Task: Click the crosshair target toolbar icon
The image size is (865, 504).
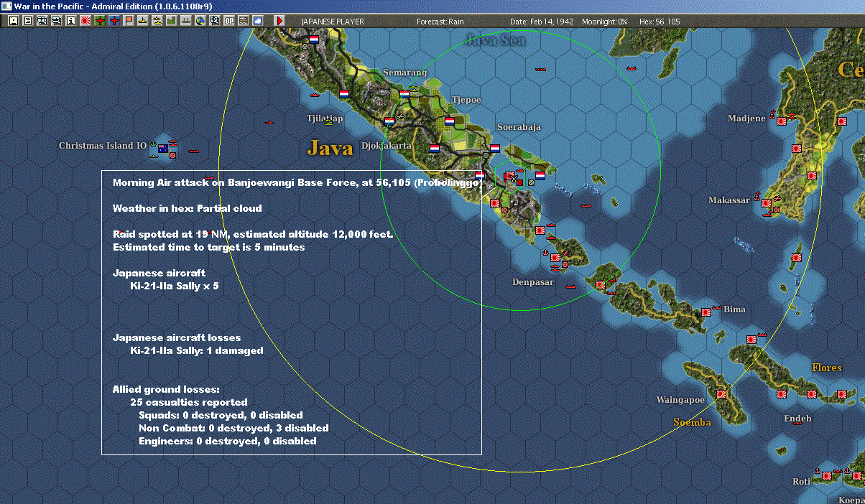Action: pyautogui.click(x=215, y=21)
